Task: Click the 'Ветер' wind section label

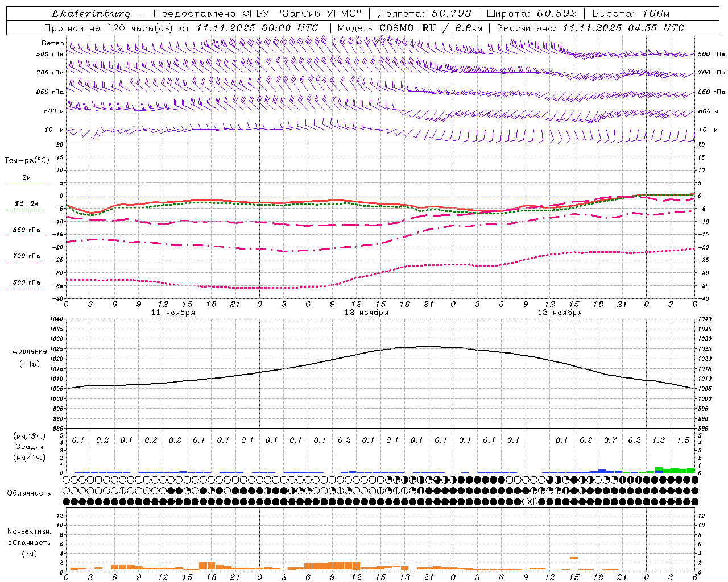Action: pos(52,43)
